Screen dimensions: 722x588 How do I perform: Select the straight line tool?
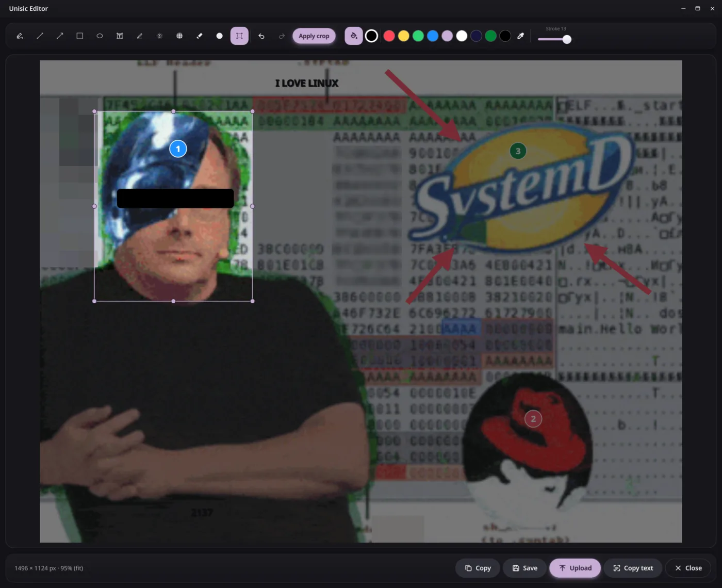[x=40, y=36]
